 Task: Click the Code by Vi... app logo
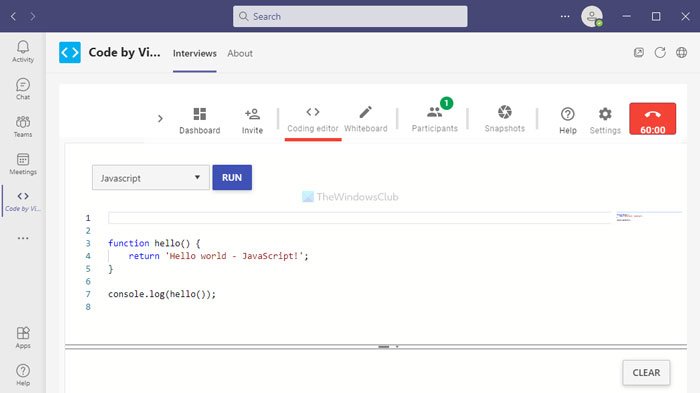click(70, 53)
